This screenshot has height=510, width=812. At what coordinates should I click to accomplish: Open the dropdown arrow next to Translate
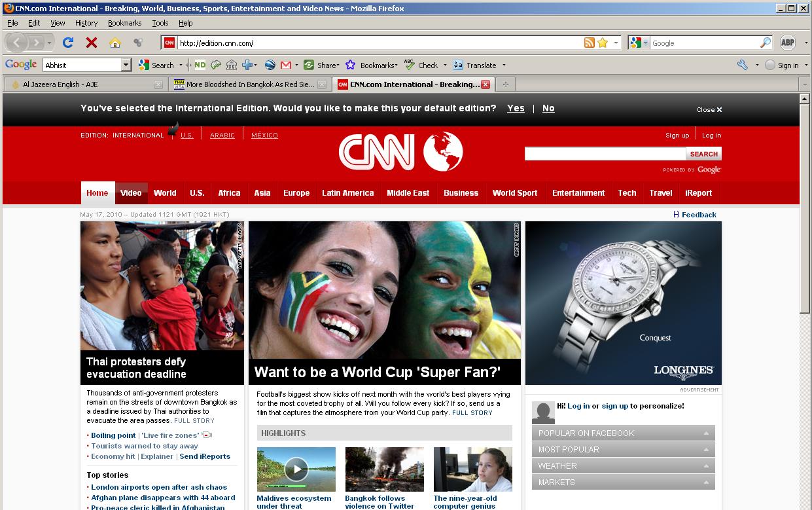504,65
